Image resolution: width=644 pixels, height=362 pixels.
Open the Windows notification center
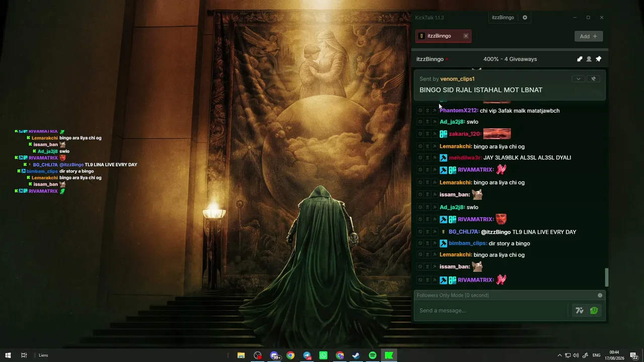coord(634,355)
